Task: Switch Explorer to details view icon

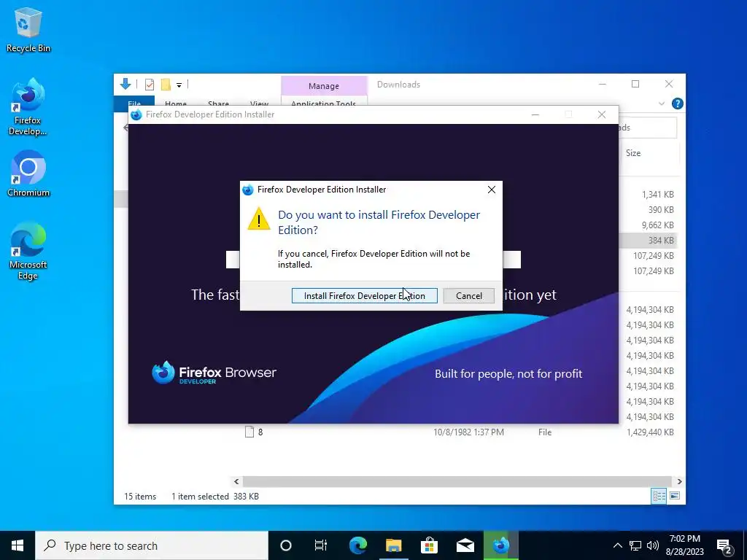Action: point(659,496)
